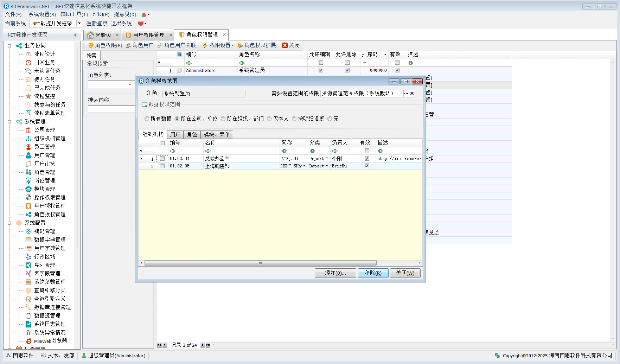Click the 日常业务 clock icon

click(x=28, y=62)
